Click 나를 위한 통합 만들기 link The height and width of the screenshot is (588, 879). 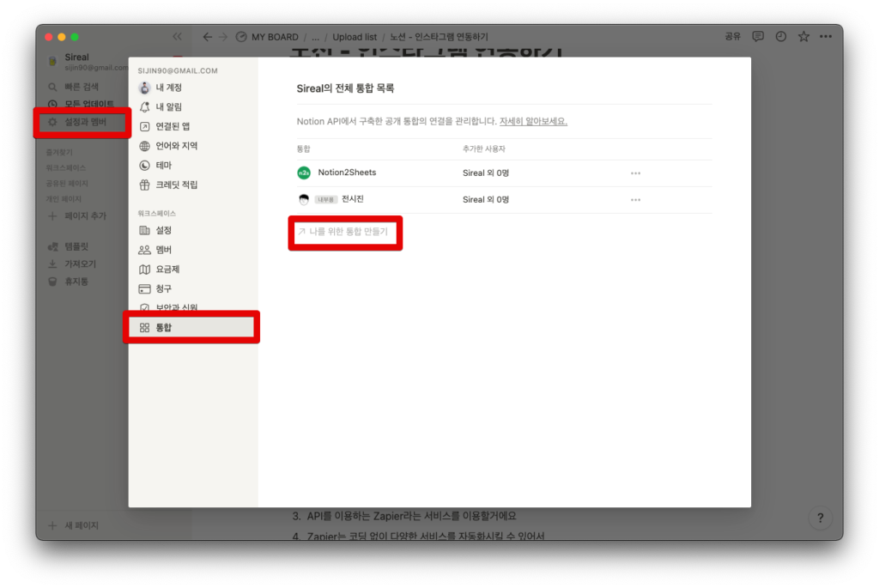343,232
